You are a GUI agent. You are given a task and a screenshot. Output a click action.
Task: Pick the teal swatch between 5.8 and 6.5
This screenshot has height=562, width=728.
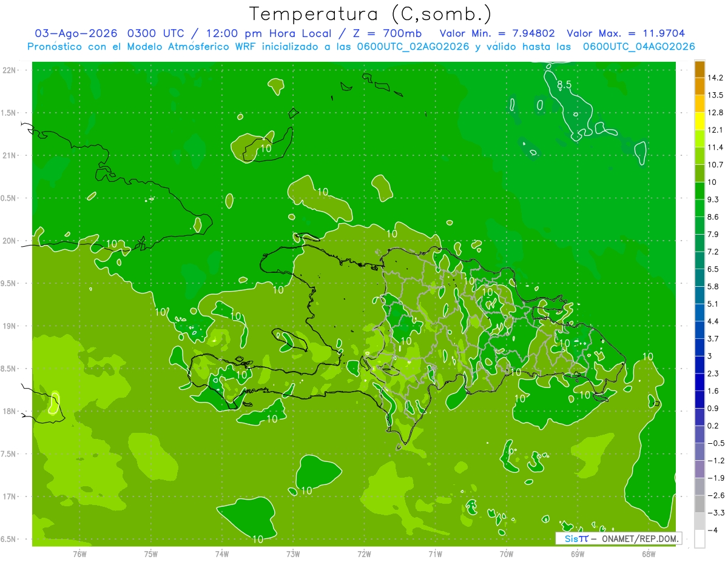tap(699, 278)
